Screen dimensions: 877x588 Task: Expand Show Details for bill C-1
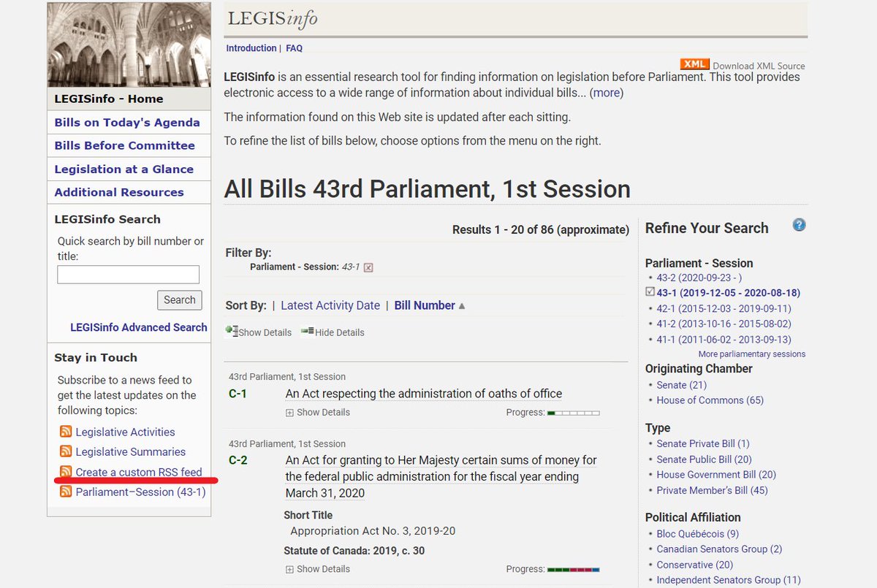coord(318,412)
